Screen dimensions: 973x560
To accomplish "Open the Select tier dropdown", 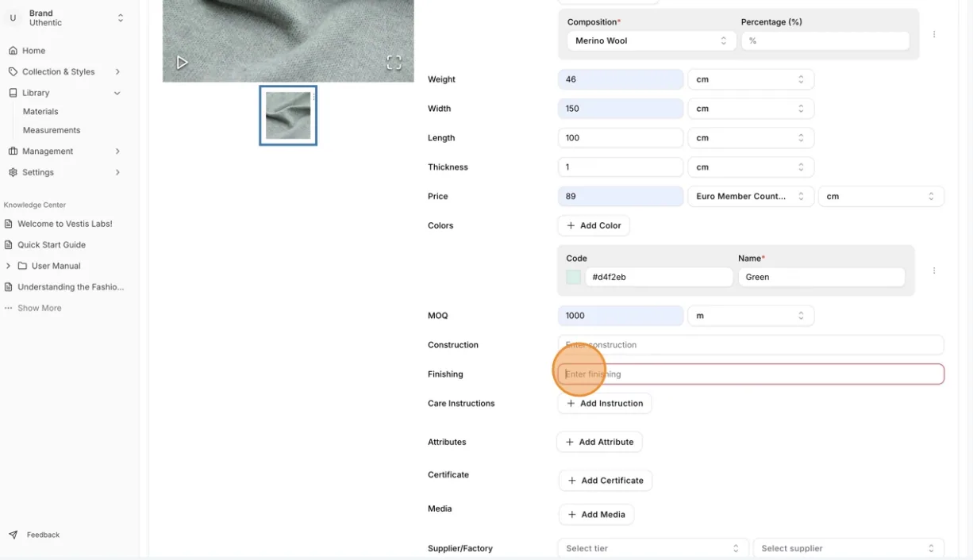I will point(653,548).
